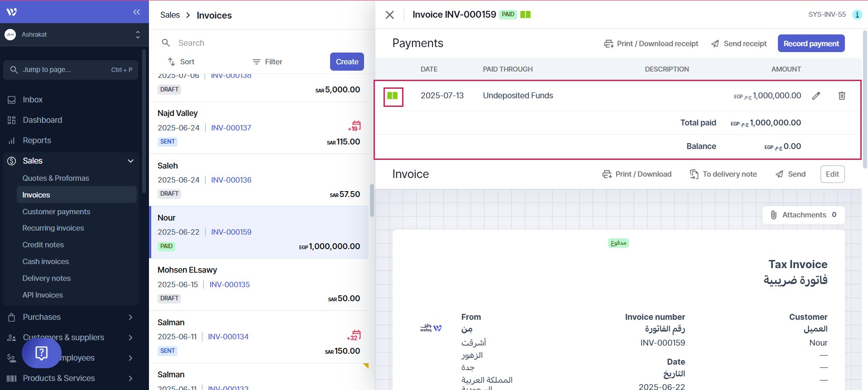Image resolution: width=868 pixels, height=390 pixels.
Task: Click the overdue calendar icon on INV-000137
Action: coord(355,125)
